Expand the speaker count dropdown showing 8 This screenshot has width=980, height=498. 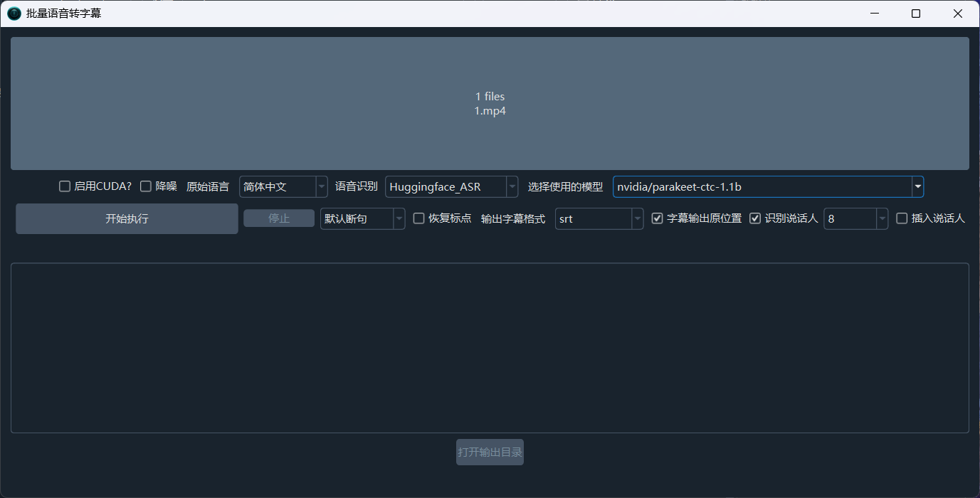click(x=881, y=218)
